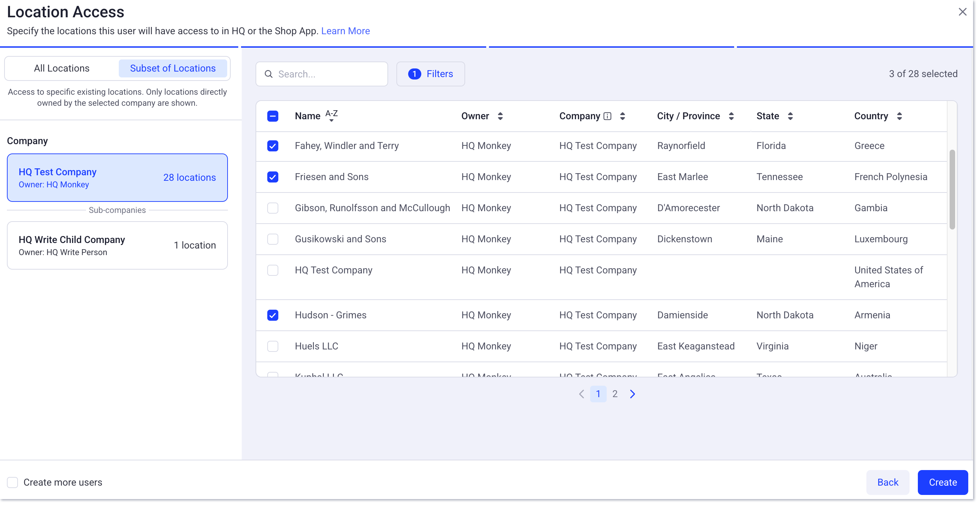The height and width of the screenshot is (506, 980).
Task: Click the 'Damienside' city cell
Action: tap(682, 315)
